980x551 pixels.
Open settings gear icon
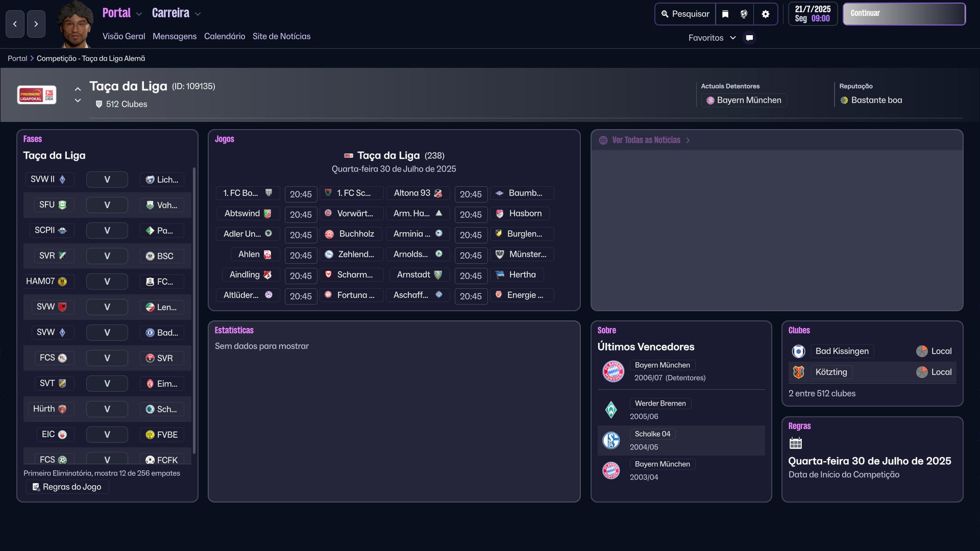coord(765,14)
